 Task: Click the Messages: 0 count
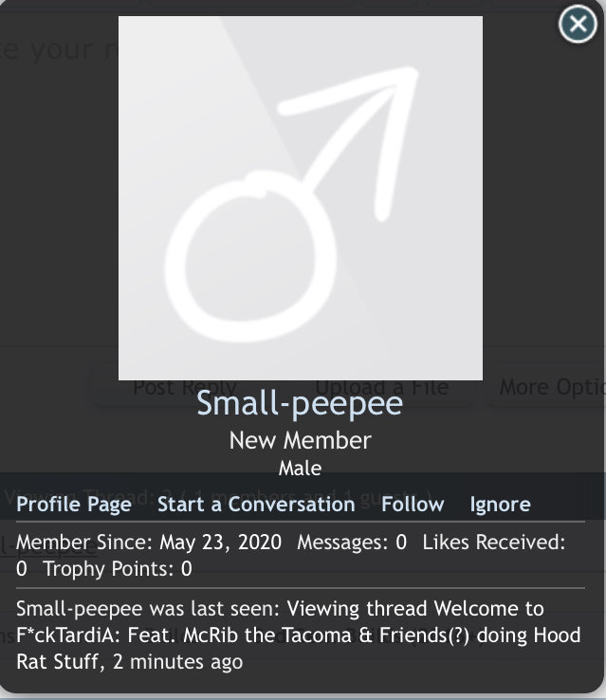point(352,543)
